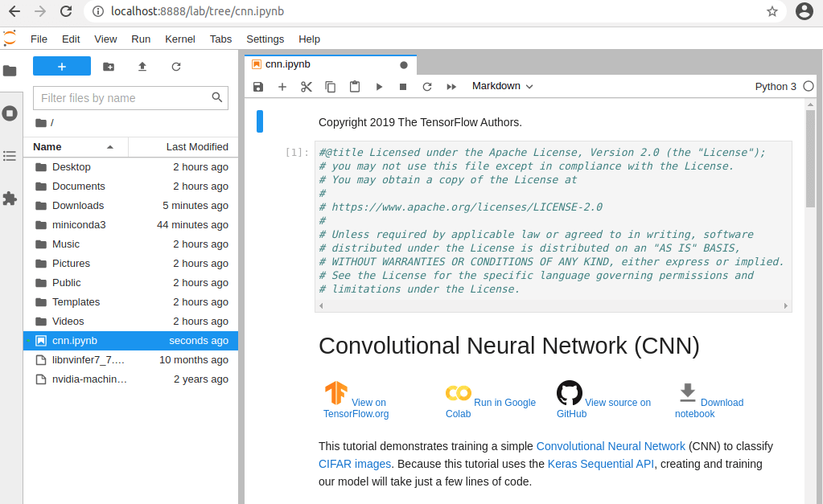The height and width of the screenshot is (504, 823).
Task: Select the Documents folder
Action: click(130, 186)
